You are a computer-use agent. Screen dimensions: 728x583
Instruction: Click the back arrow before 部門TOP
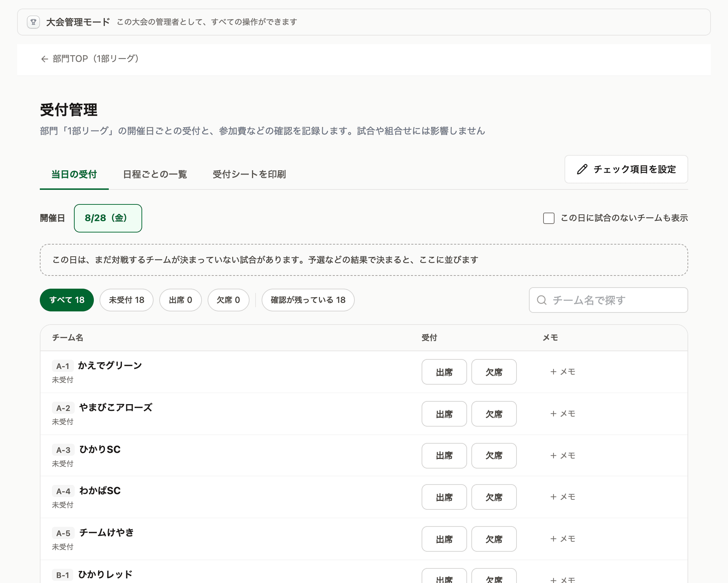point(44,59)
